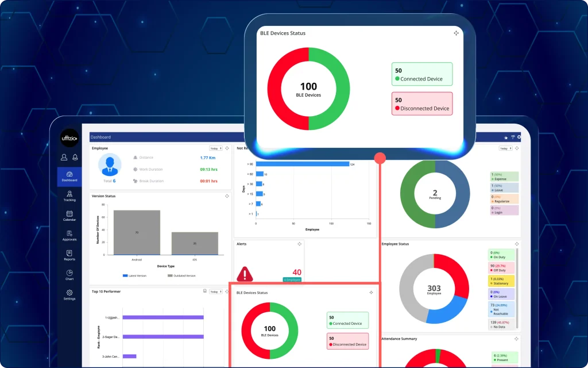This screenshot has height=368, width=588.
Task: Click the star icon in the top bar
Action: pos(506,137)
